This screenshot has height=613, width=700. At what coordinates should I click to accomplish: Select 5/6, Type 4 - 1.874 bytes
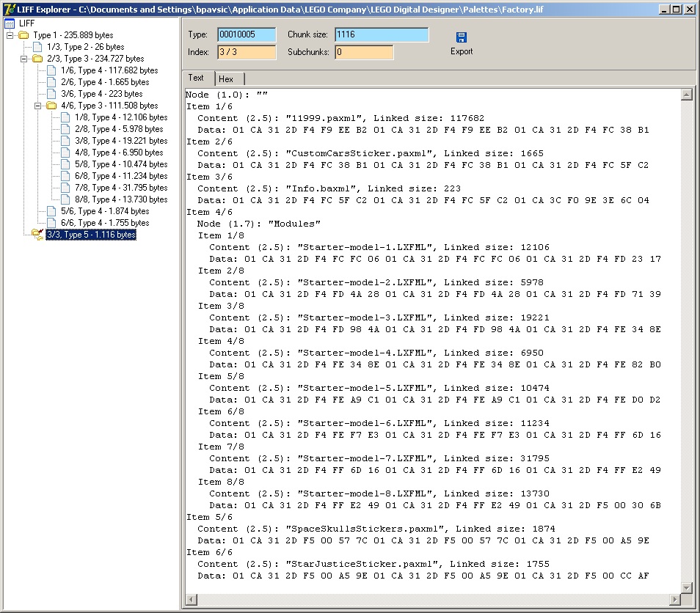[x=105, y=211]
